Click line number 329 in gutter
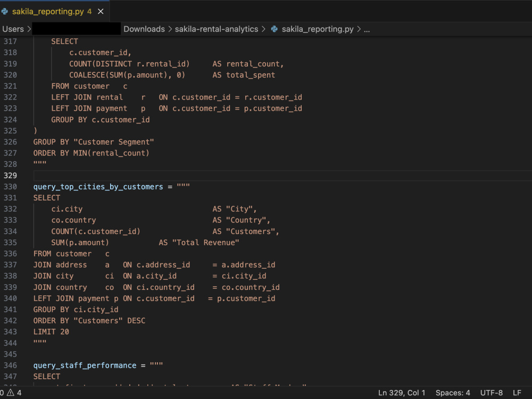The width and height of the screenshot is (532, 399). [x=10, y=176]
